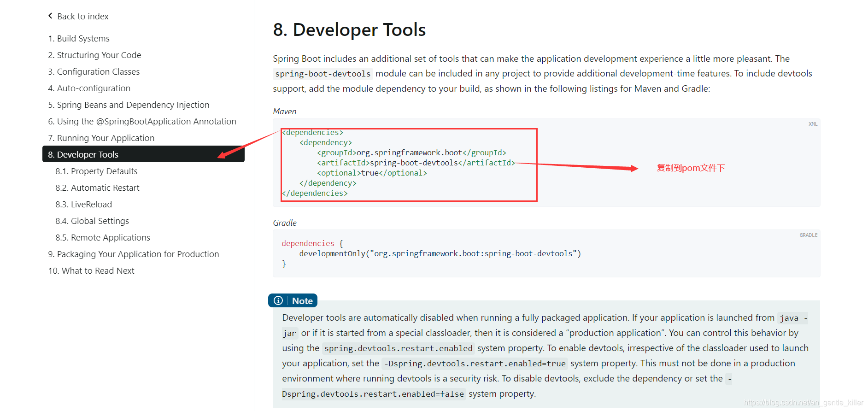Click the optional true line
Viewport: 868px width, 411px height.
click(x=372, y=173)
